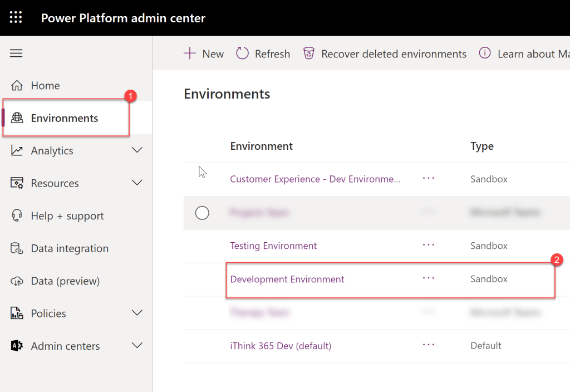Click the Data integration database icon
570x392 pixels.
(x=17, y=249)
